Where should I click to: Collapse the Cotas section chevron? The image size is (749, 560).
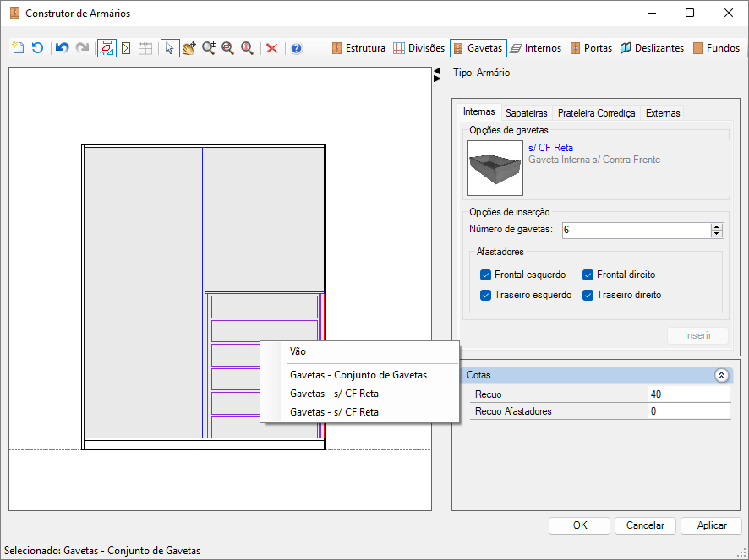(721, 375)
